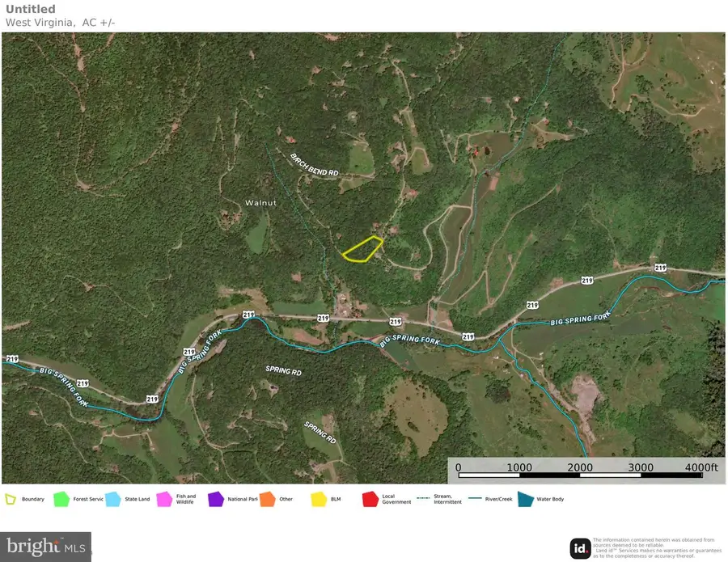Click the 219 route shield near Walnut

coord(249,315)
